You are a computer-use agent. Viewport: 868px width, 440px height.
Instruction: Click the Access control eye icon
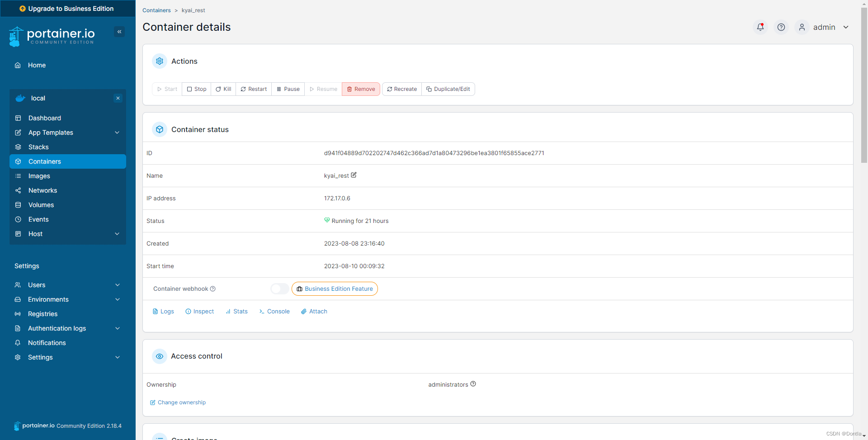point(160,356)
